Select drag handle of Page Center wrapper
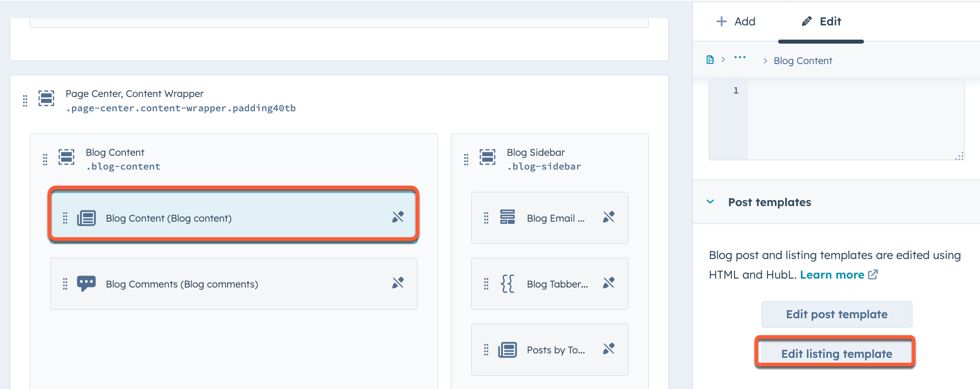The height and width of the screenshot is (389, 980). pos(25,101)
